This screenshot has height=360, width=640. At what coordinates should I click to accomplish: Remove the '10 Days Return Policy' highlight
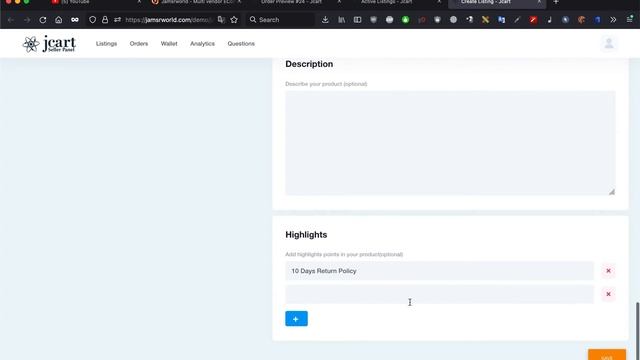[608, 271]
